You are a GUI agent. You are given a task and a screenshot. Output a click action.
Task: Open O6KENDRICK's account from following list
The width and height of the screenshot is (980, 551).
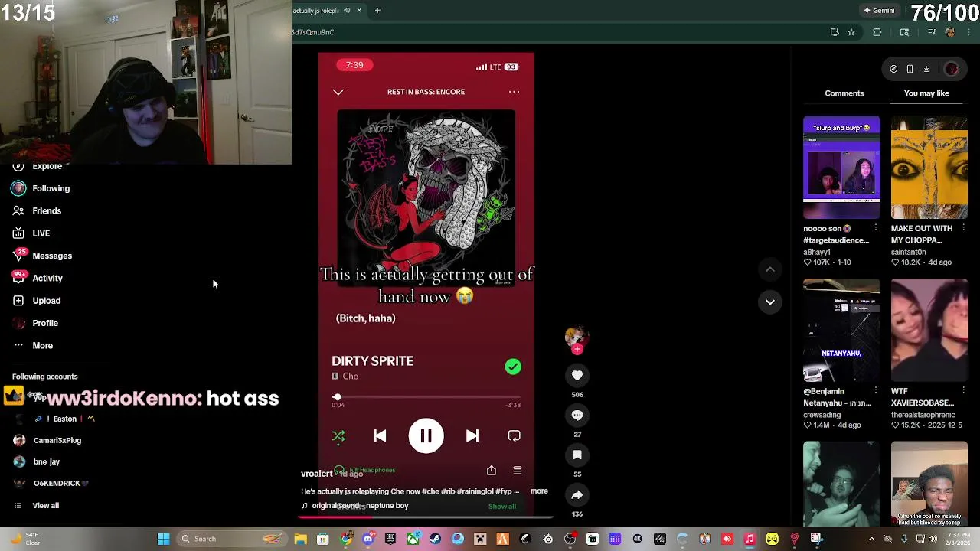[51, 483]
